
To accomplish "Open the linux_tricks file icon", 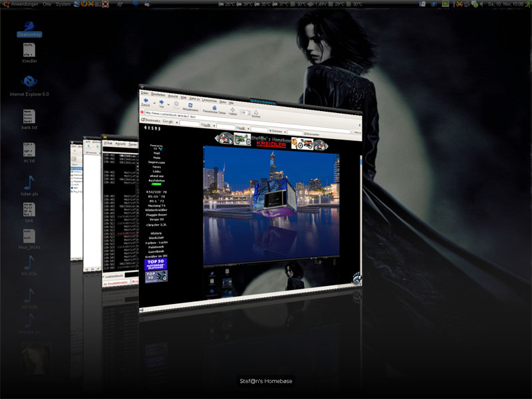I will coord(29,236).
